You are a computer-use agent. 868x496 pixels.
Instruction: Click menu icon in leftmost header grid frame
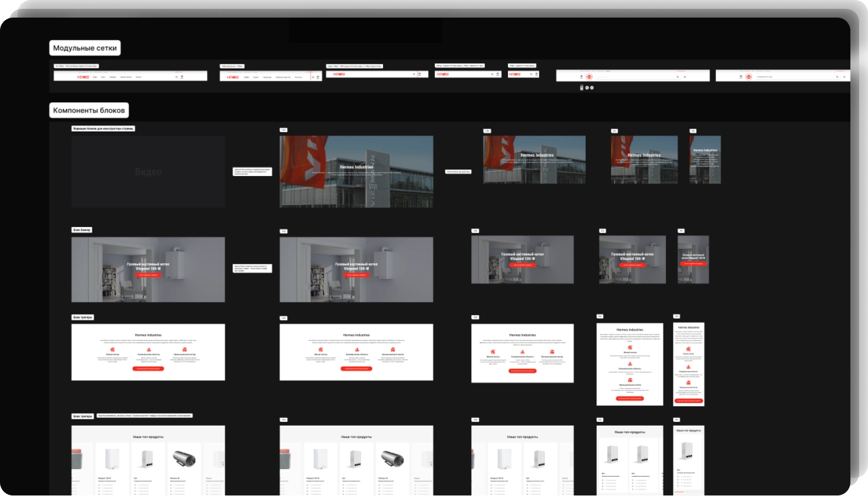pyautogui.click(x=182, y=77)
